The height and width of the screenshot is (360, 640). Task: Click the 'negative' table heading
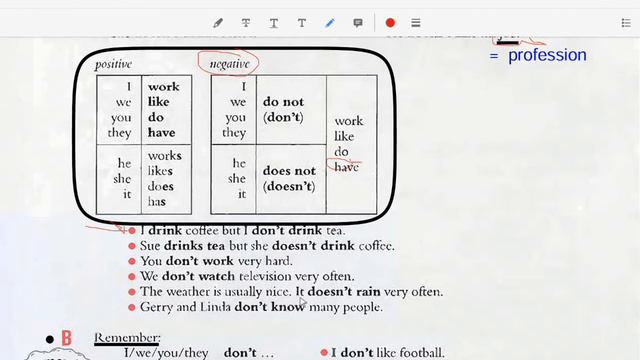pos(229,64)
